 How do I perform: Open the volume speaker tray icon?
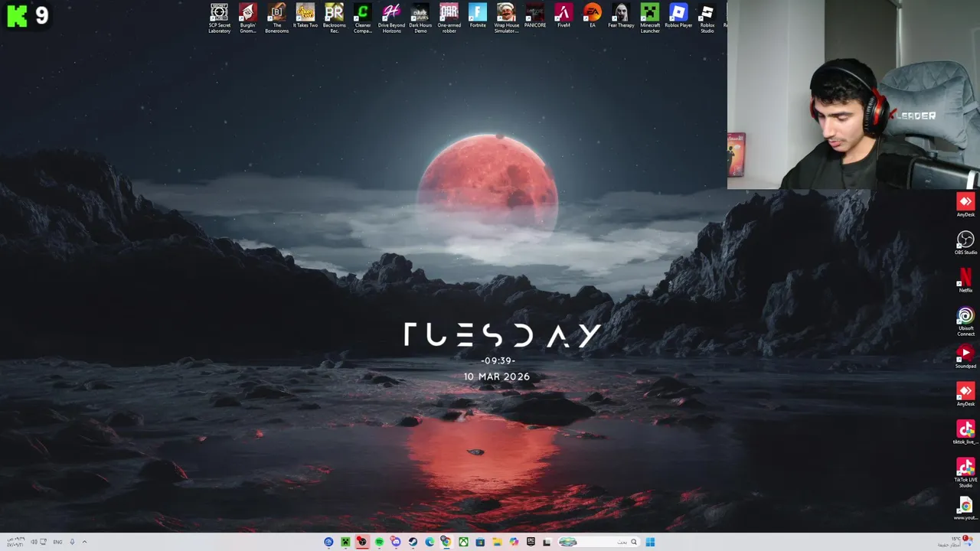[x=33, y=542]
